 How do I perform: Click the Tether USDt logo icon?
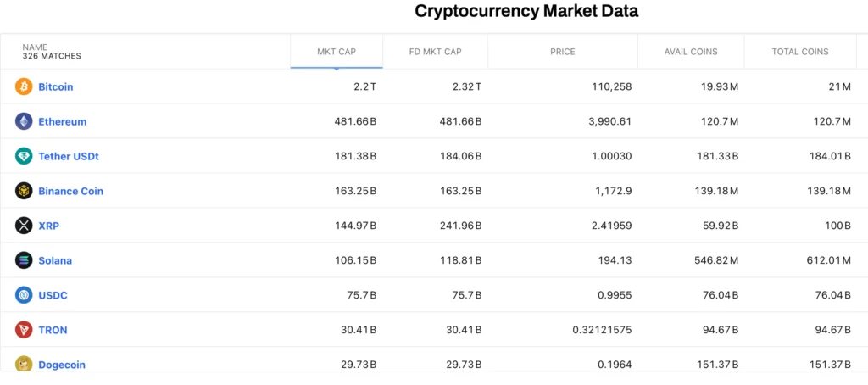[x=24, y=156]
